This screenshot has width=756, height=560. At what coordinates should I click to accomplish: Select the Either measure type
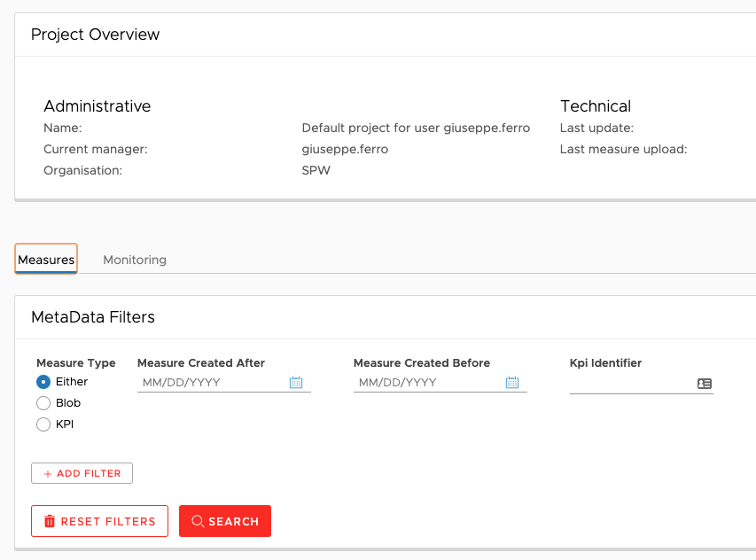[43, 382]
